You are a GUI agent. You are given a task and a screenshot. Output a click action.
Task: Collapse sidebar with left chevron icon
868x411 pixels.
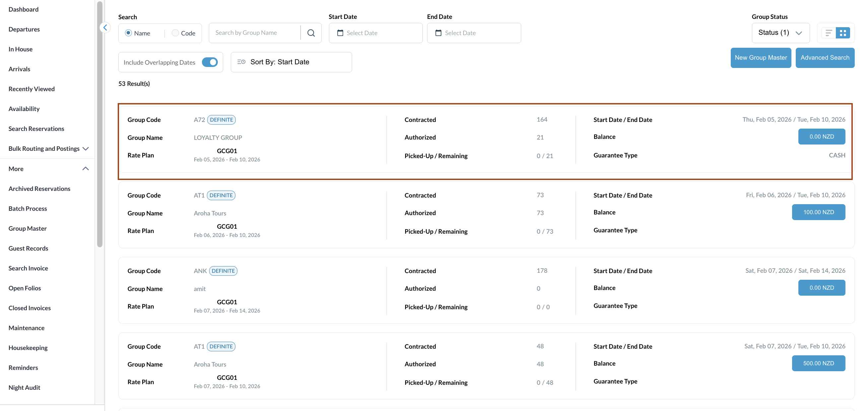point(105,28)
